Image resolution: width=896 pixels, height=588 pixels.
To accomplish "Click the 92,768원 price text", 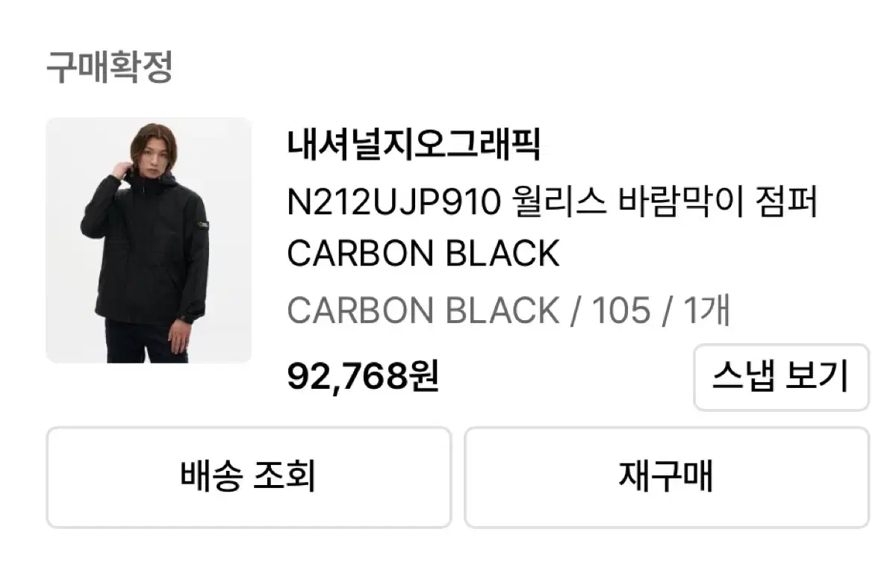I will pyautogui.click(x=363, y=378).
